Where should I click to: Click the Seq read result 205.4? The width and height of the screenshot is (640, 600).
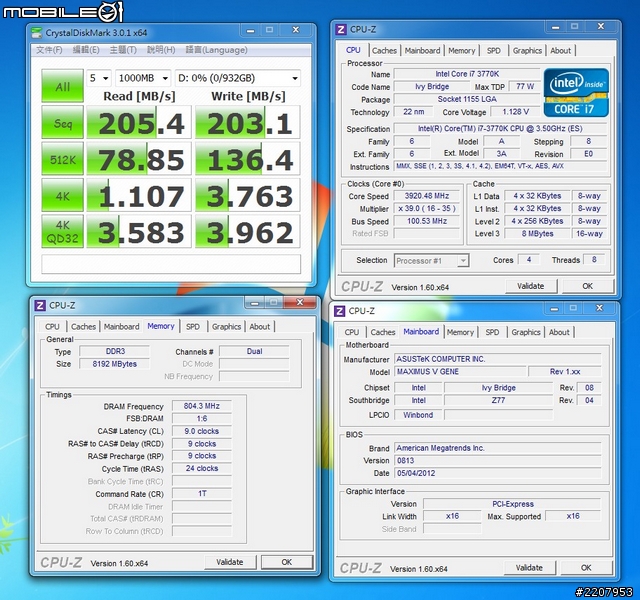click(x=139, y=122)
